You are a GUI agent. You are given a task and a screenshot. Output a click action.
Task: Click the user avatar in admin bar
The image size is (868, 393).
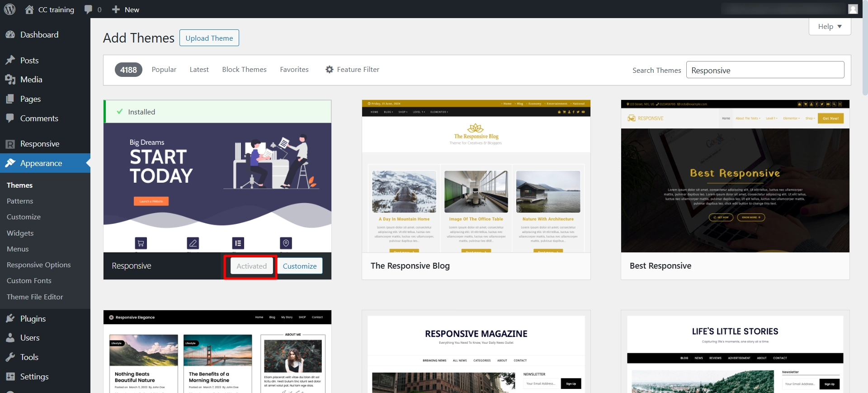(x=853, y=9)
